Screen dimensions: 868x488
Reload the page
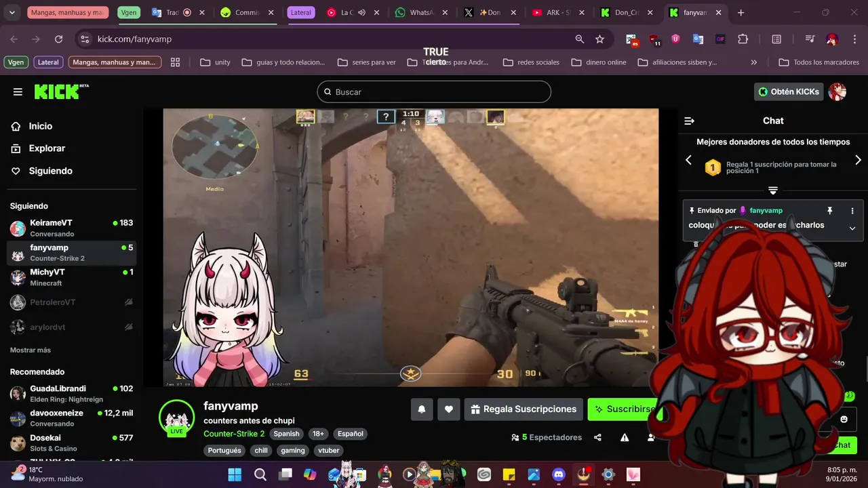58,39
